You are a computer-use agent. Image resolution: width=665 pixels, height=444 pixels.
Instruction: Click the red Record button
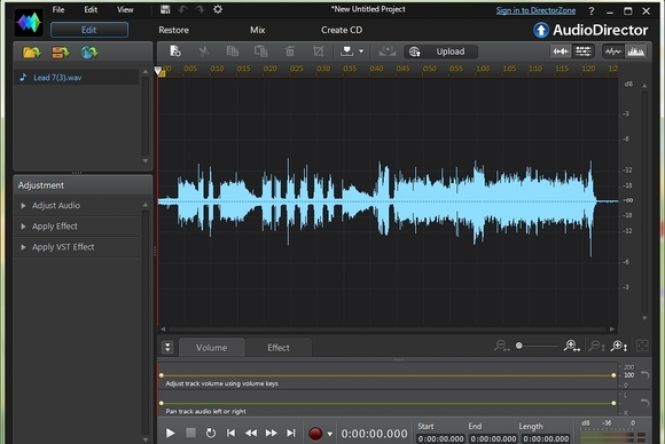point(315,433)
